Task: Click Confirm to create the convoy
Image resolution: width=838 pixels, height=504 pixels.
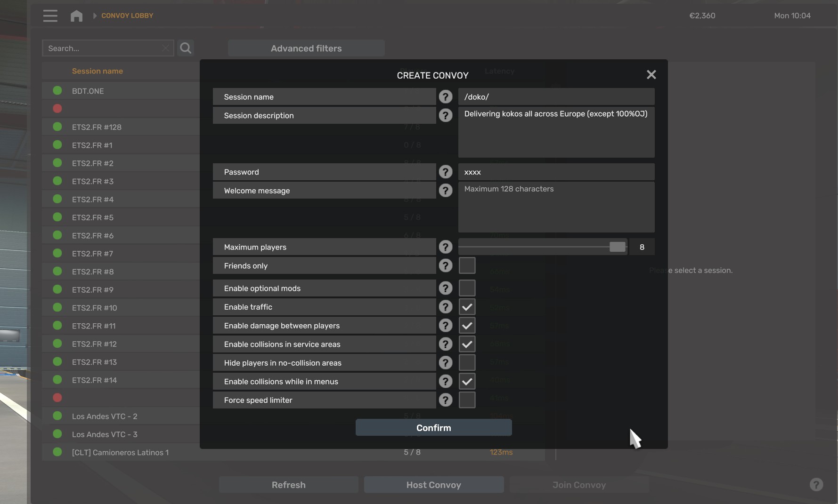Action: coord(433,427)
